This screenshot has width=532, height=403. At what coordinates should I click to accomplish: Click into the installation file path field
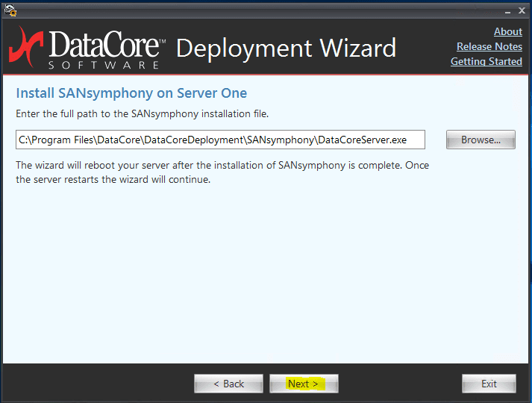tap(220, 140)
